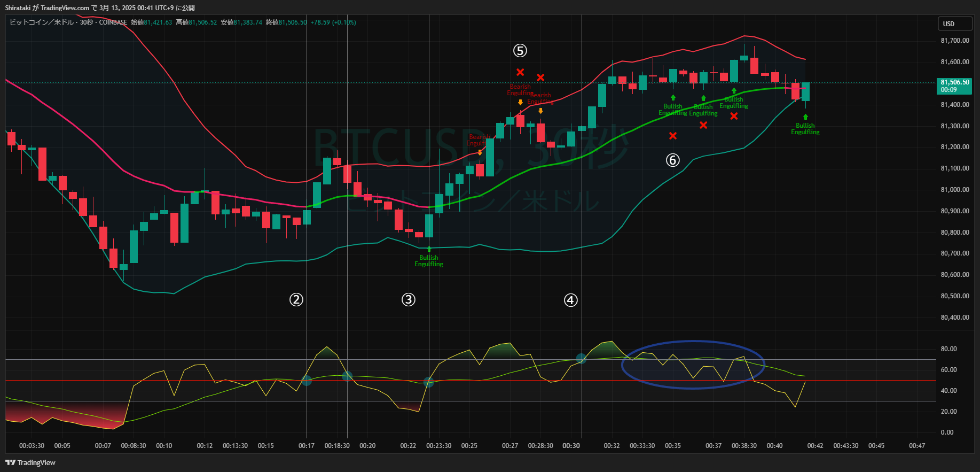Screen dimensions: 980x472
Task: Click the 00:15 time axis label
Action: (x=266, y=446)
